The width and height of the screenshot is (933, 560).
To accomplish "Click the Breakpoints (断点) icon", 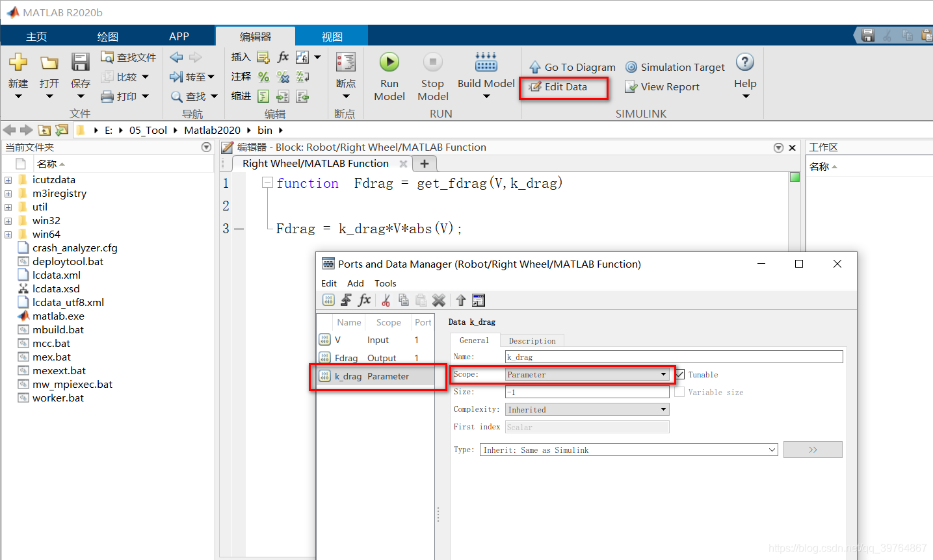I will [x=346, y=62].
